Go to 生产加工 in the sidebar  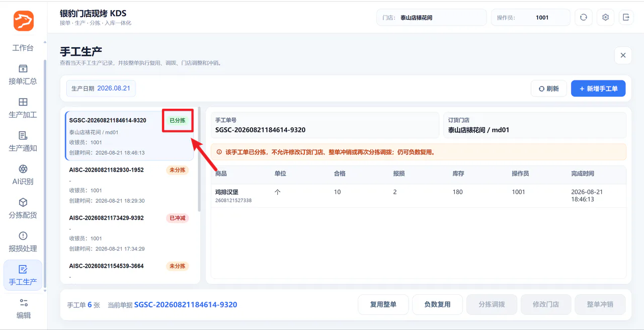click(x=23, y=108)
